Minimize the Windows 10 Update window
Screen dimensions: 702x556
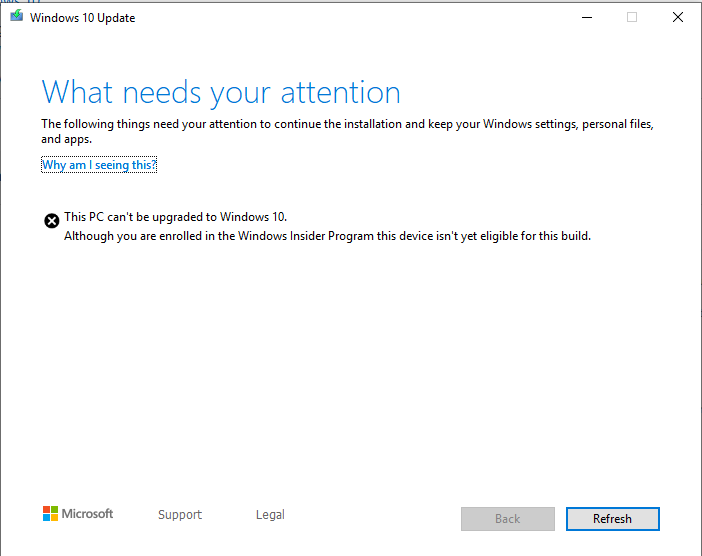point(587,17)
